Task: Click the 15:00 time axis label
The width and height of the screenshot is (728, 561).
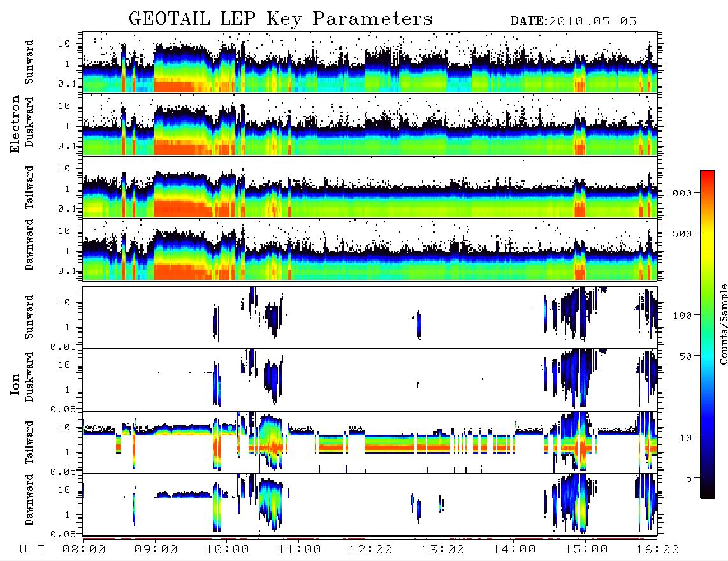Action: (x=586, y=550)
